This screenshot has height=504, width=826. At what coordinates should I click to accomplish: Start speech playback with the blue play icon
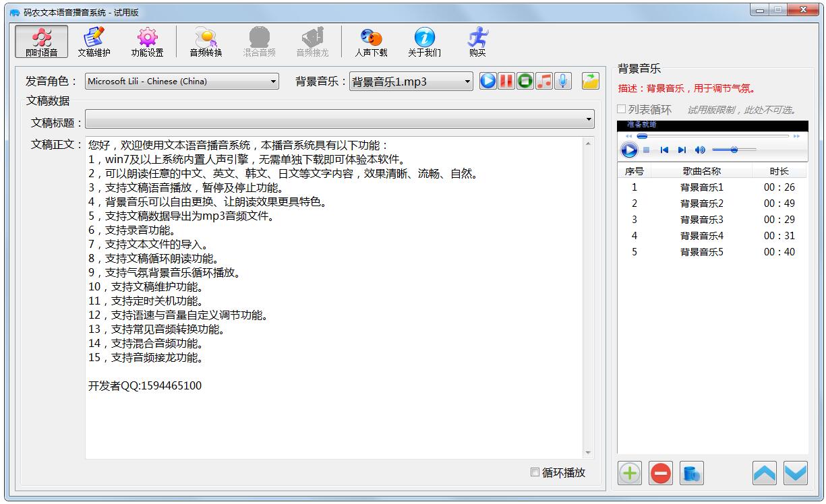click(x=488, y=81)
